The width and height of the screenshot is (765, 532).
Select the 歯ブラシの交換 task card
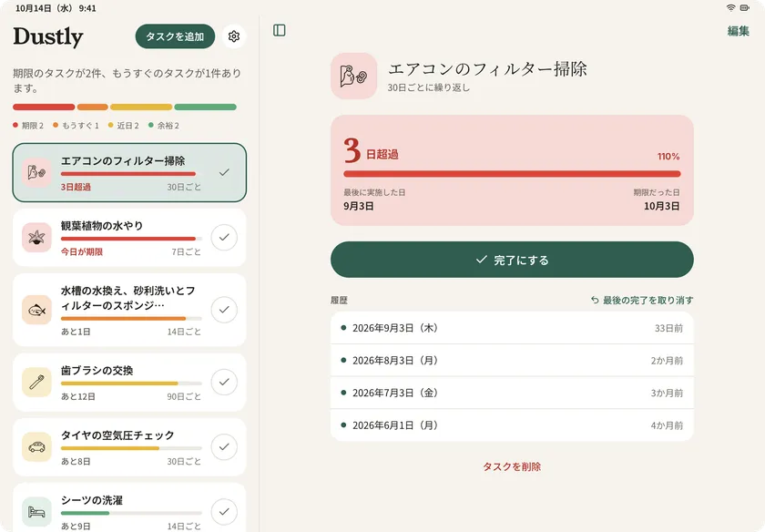point(129,383)
